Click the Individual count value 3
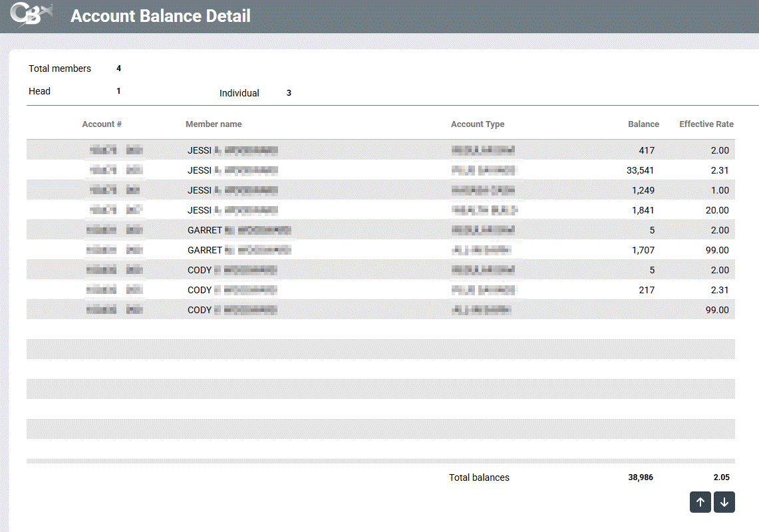759x532 pixels. (289, 93)
